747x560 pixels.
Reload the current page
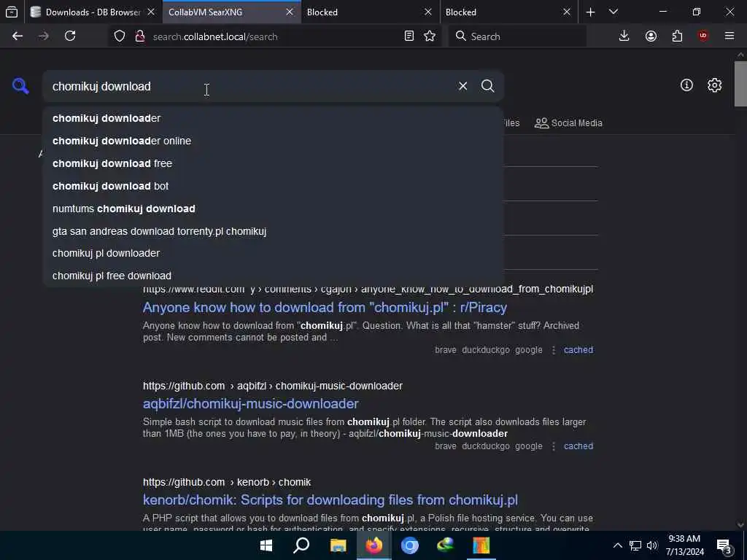coord(70,36)
